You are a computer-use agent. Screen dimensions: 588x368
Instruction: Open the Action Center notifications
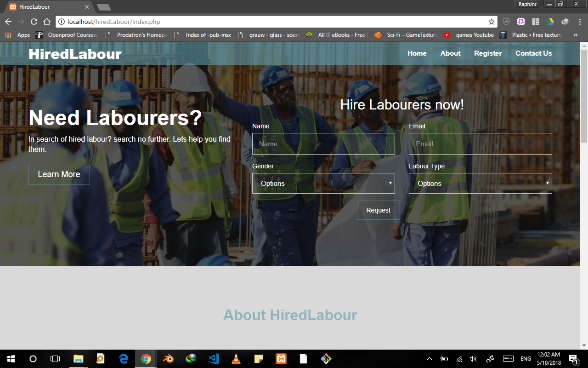573,359
